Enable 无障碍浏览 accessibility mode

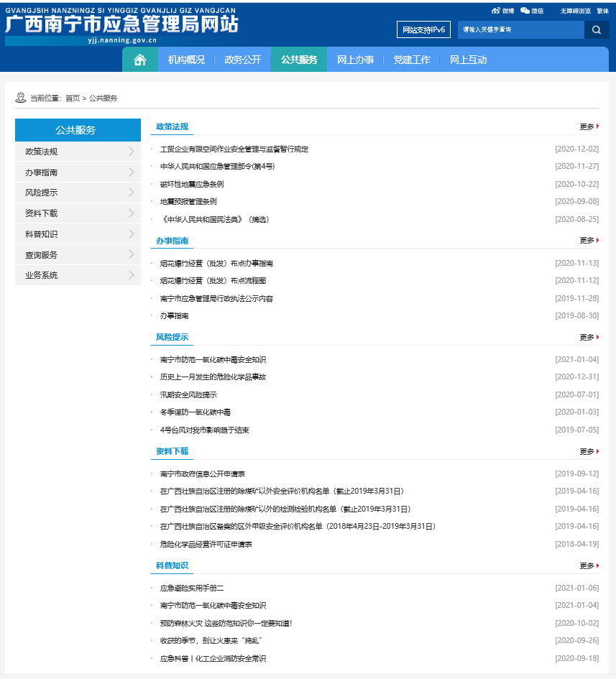click(575, 11)
